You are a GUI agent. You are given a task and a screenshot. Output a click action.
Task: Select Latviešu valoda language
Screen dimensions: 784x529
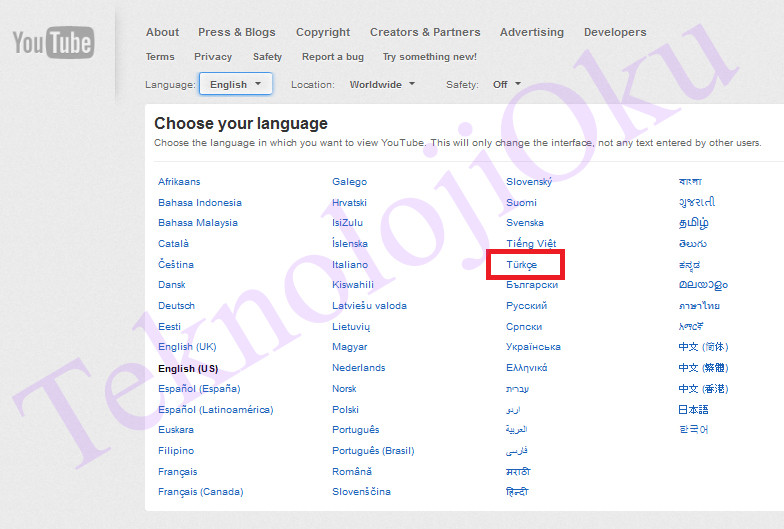[x=370, y=306]
